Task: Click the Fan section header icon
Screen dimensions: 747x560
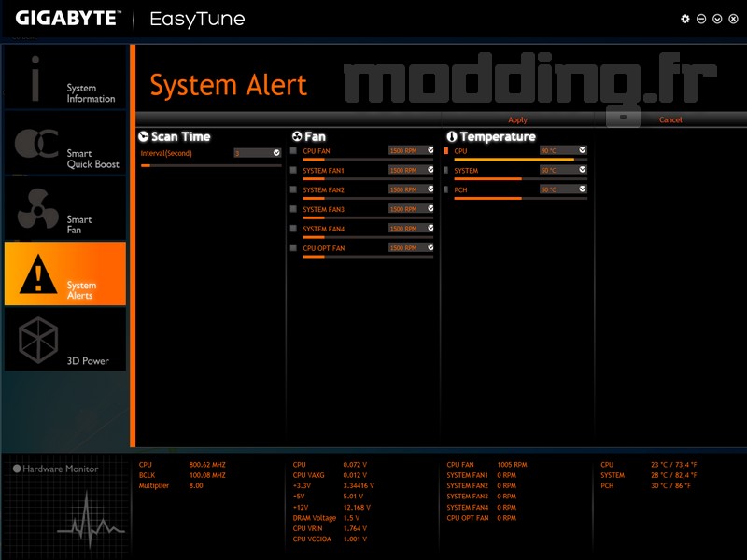Action: 297,136
